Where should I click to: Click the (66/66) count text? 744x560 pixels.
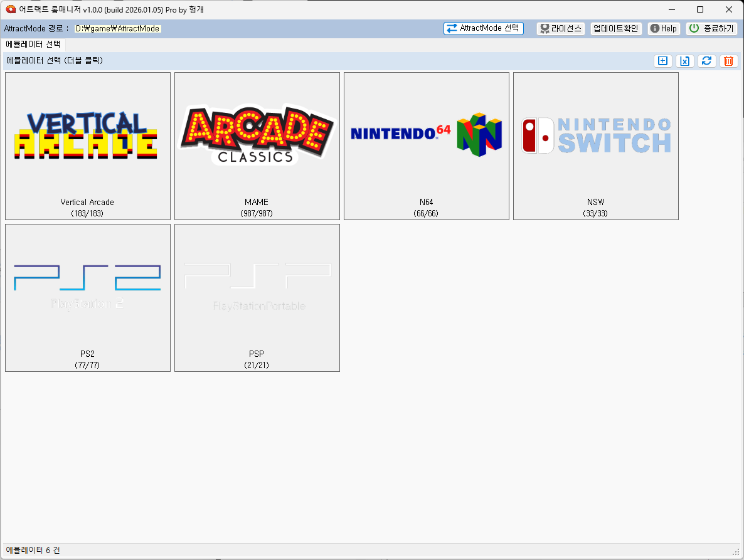pyautogui.click(x=426, y=213)
